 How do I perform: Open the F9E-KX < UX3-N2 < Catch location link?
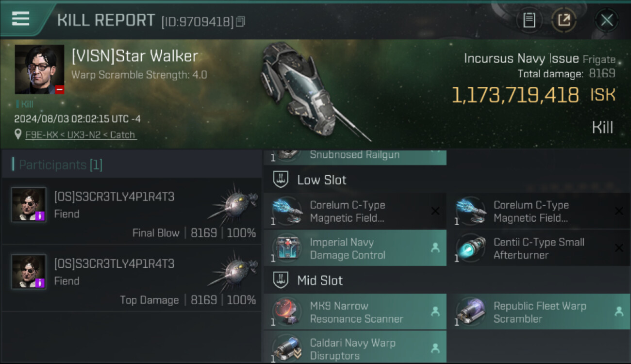(x=81, y=135)
